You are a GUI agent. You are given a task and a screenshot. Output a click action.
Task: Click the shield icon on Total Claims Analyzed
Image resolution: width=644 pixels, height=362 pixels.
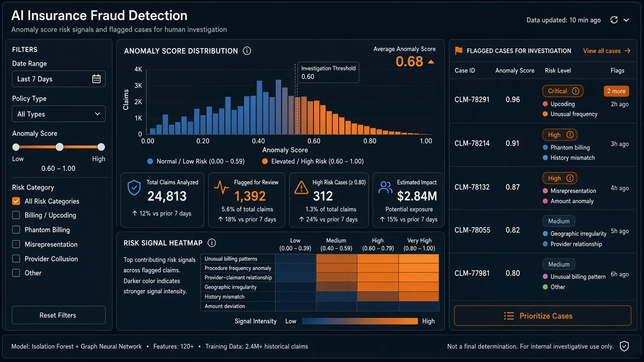(x=134, y=188)
